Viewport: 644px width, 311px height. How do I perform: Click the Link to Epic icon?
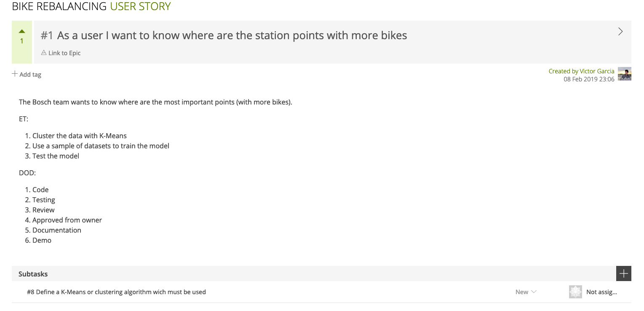(44, 53)
